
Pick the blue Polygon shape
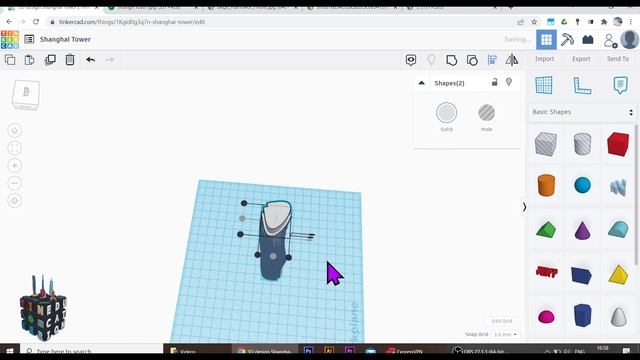coord(582,315)
